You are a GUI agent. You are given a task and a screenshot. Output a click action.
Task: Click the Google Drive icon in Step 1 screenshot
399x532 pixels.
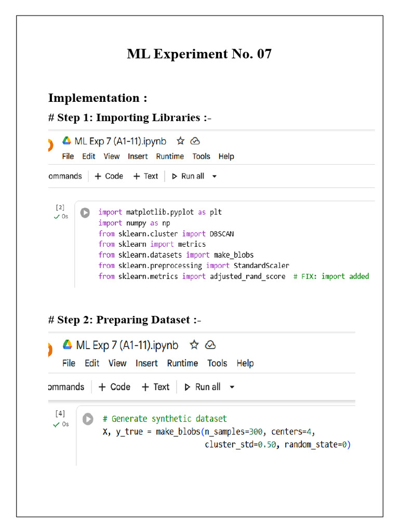66,141
